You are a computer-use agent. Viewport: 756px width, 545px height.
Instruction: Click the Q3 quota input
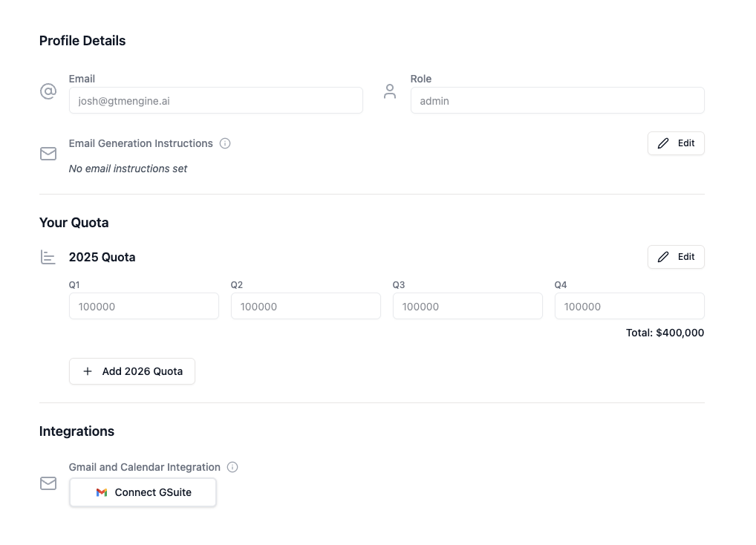(468, 306)
